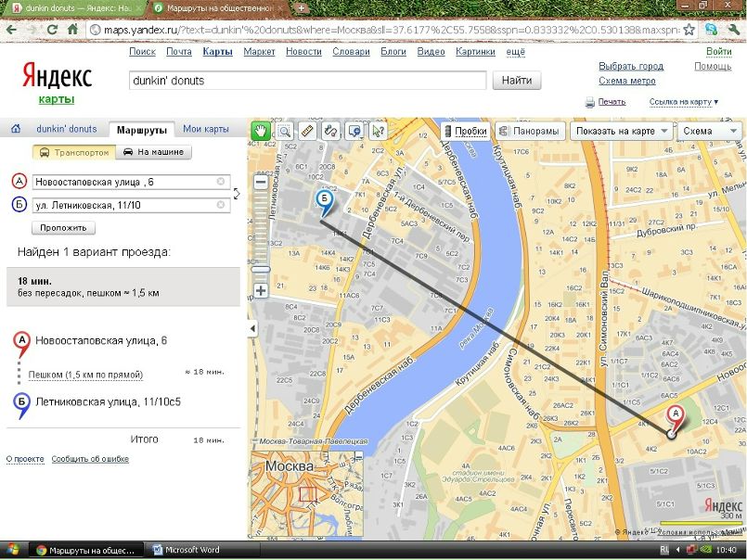Click the add-placemark map tool
The width and height of the screenshot is (747, 560).
click(354, 131)
